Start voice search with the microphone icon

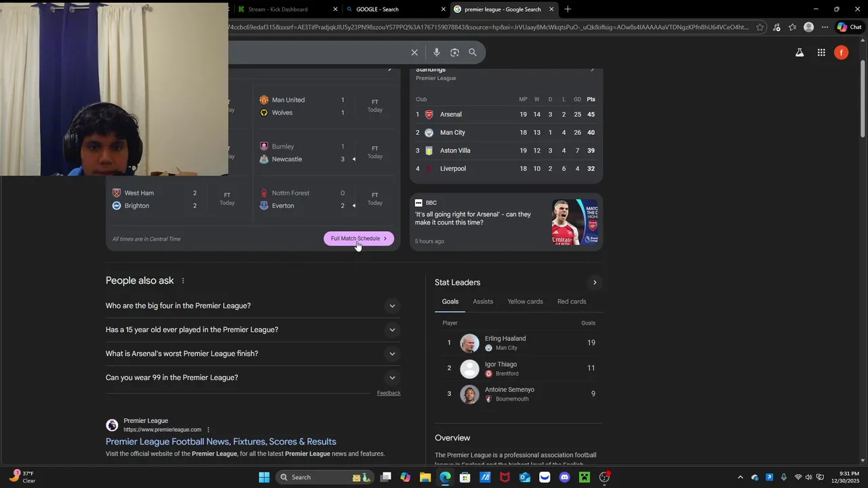coord(437,52)
